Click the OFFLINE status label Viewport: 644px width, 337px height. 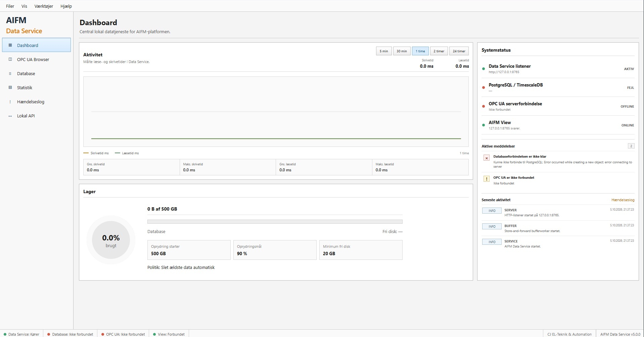[627, 106]
